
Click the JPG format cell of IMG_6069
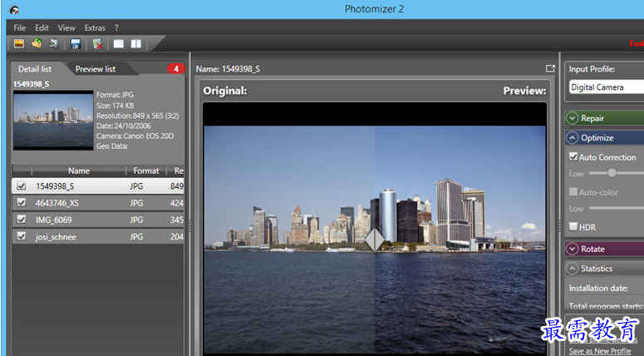(136, 220)
